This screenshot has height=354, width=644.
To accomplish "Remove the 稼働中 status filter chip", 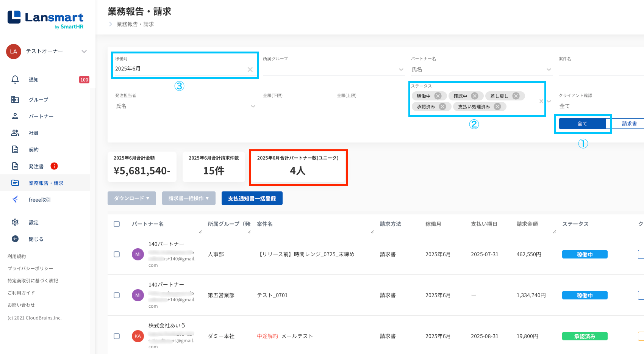I will [x=438, y=96].
